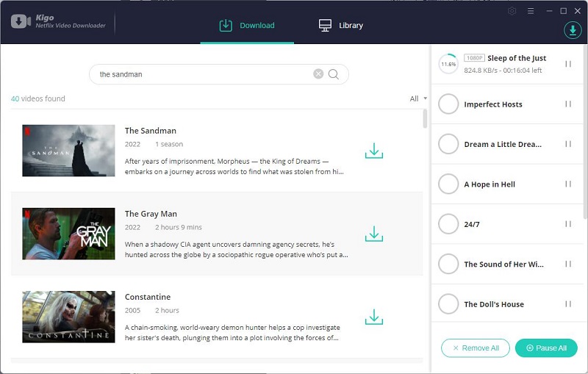Click the 1080P quality badge
The height and width of the screenshot is (374, 588).
click(x=474, y=58)
